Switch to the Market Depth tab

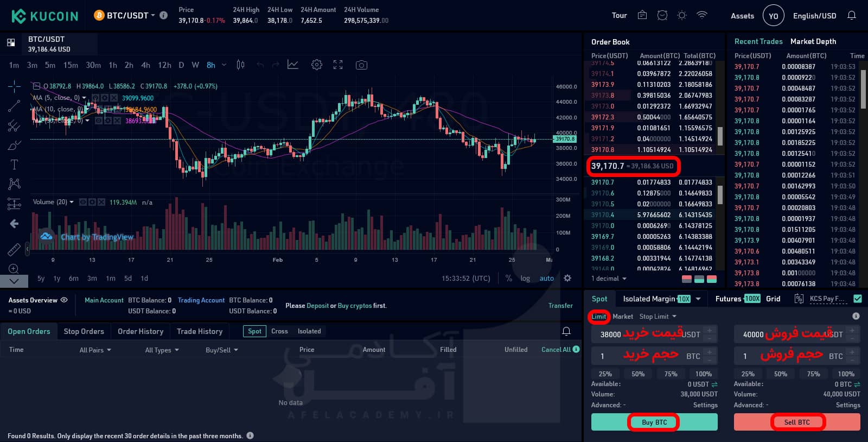point(813,41)
